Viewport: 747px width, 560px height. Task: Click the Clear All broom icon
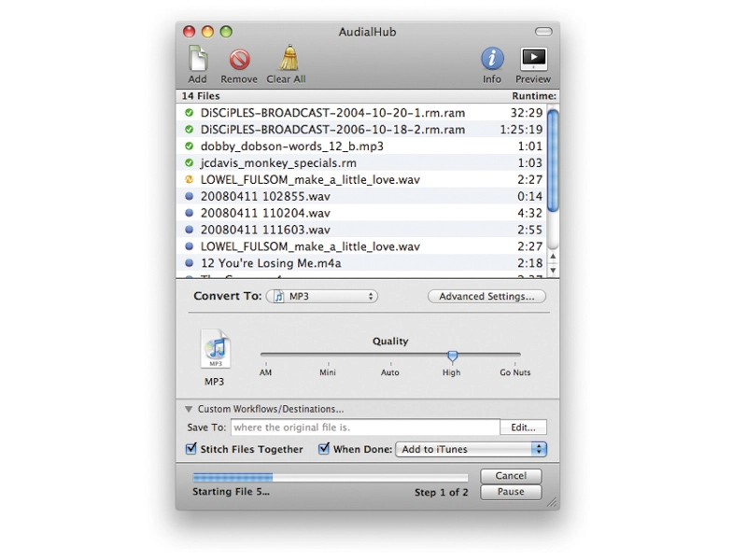289,58
